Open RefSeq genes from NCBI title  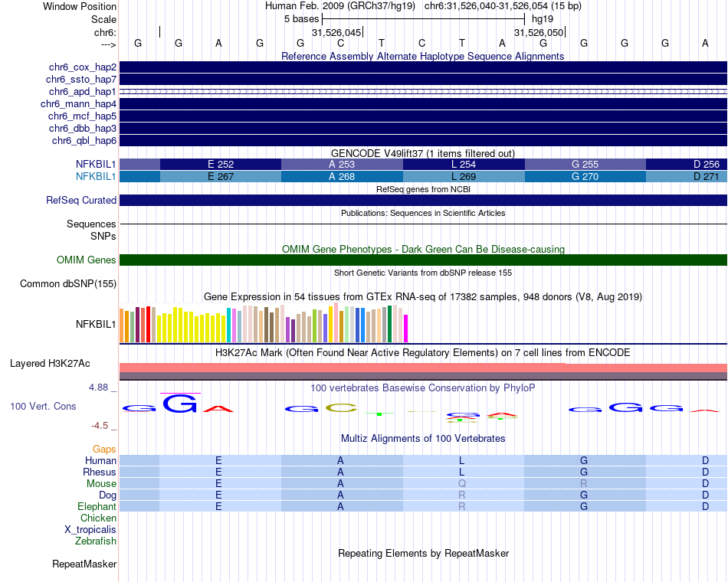click(x=423, y=189)
